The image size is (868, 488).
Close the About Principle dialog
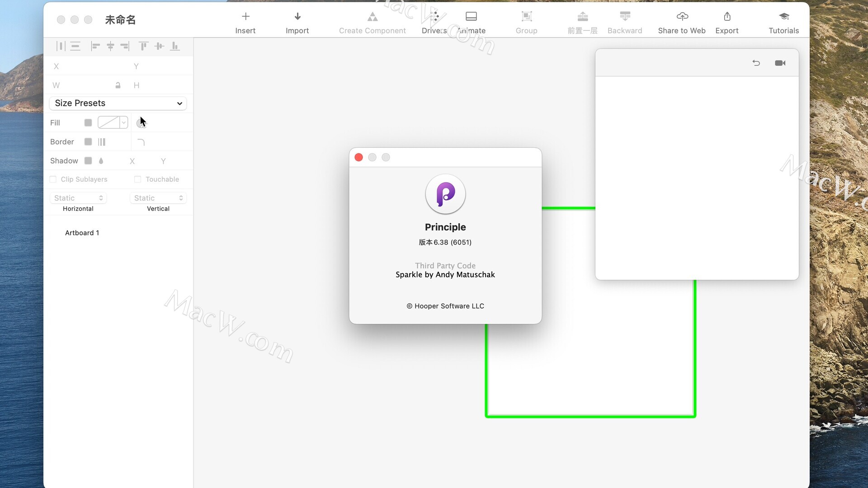(359, 157)
